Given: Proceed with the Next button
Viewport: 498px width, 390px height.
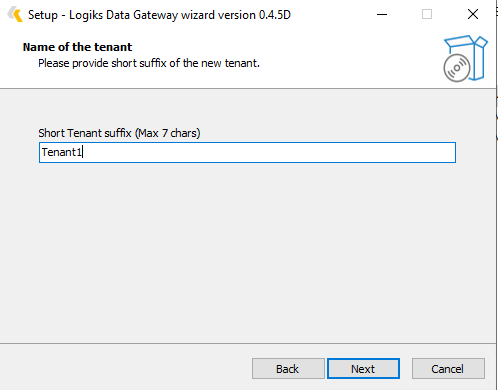Looking at the screenshot, I should 363,369.
